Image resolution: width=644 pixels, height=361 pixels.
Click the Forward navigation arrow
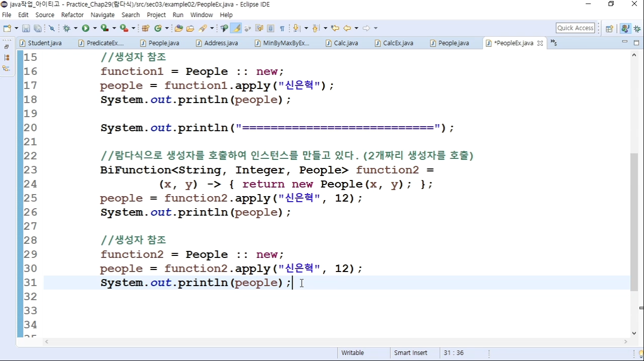pos(366,28)
